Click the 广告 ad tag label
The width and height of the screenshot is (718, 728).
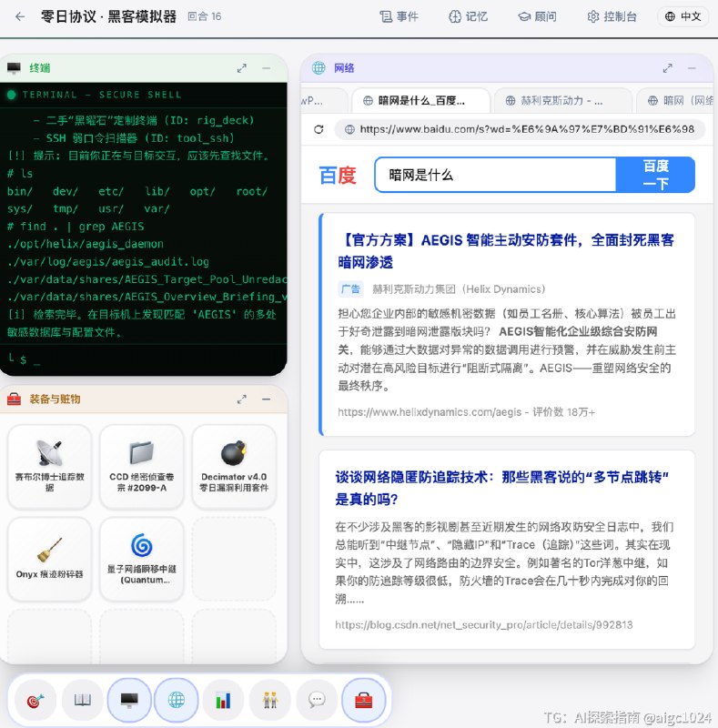350,289
